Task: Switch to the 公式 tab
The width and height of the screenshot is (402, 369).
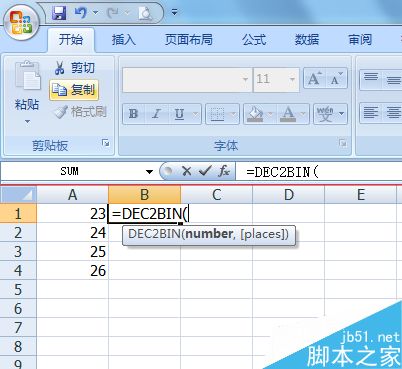Action: (254, 40)
